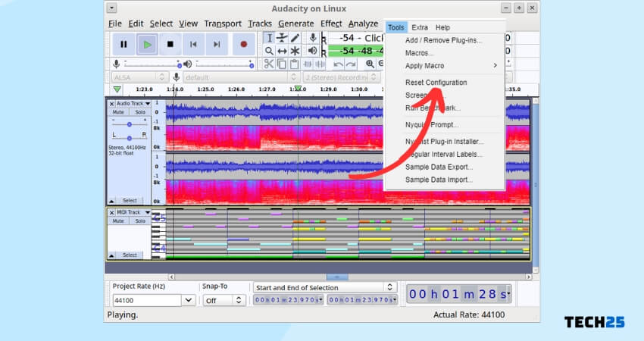The height and width of the screenshot is (341, 644).
Task: Collapse the MIDI Track with triangle button
Action: (111, 255)
